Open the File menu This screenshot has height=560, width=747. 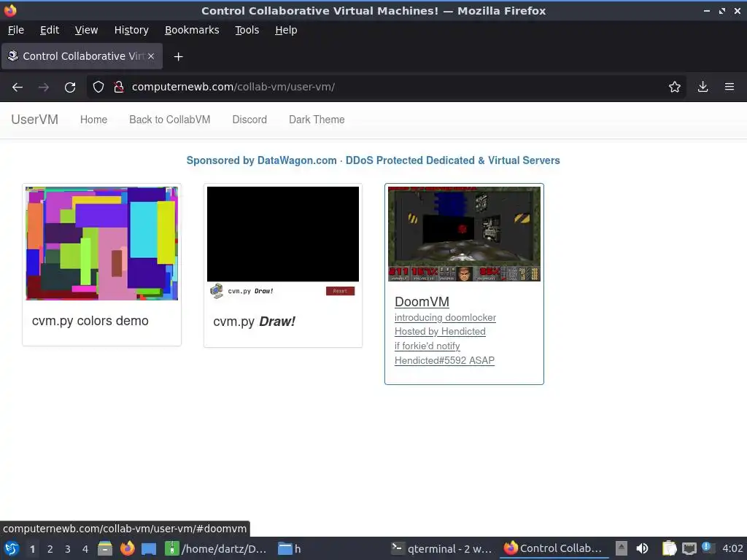pyautogui.click(x=16, y=30)
